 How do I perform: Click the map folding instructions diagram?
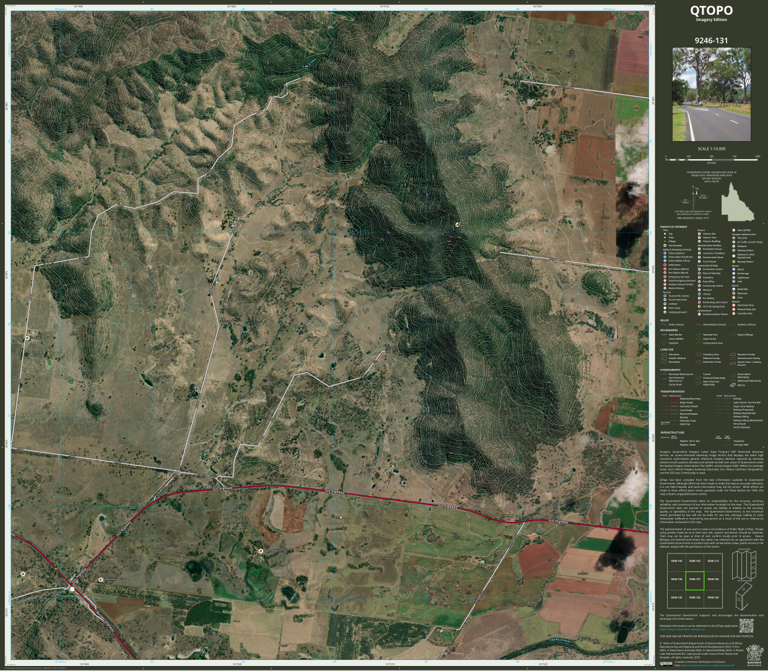744,578
